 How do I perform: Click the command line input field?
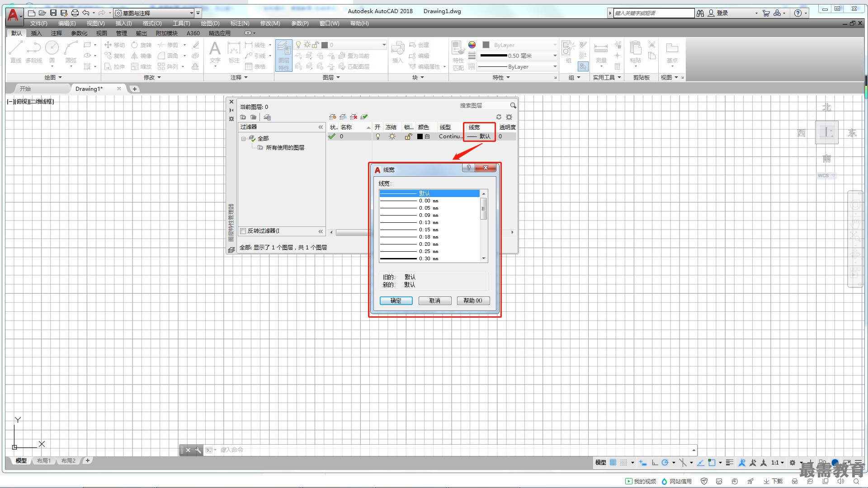coord(454,450)
